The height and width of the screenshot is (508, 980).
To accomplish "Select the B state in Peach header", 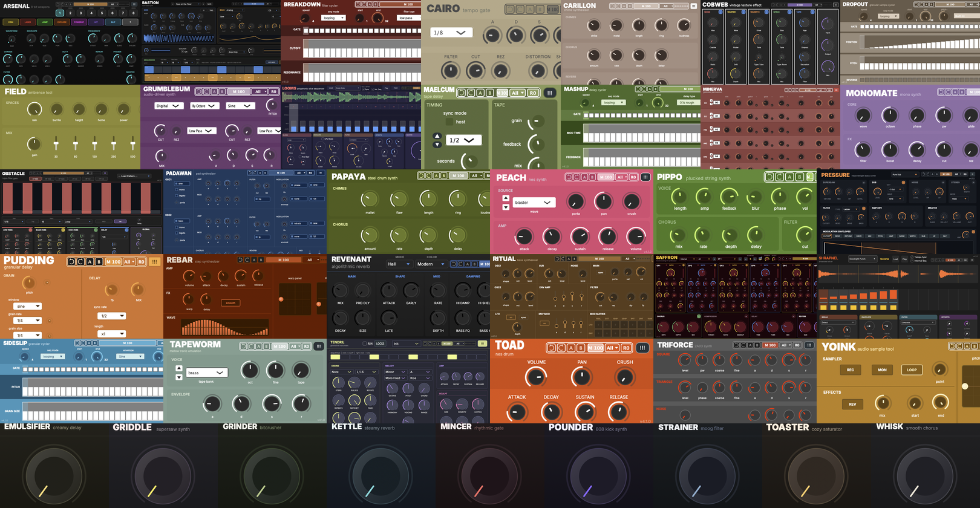I will [592, 177].
